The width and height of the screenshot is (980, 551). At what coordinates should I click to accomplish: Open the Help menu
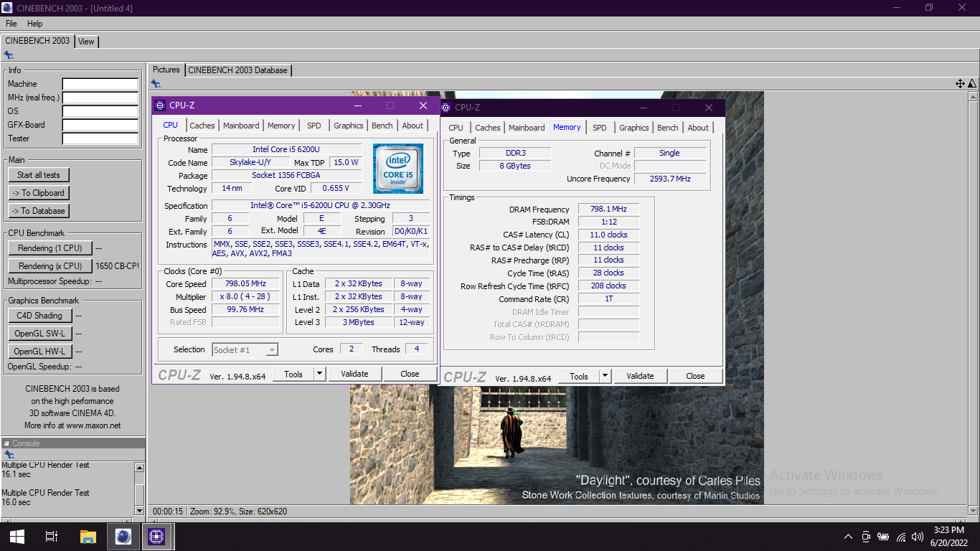35,24
